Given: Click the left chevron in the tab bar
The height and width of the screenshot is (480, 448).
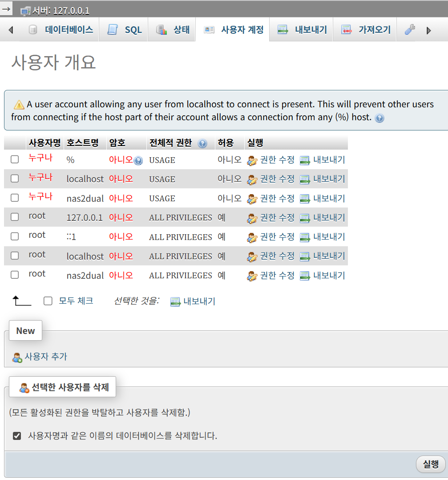Looking at the screenshot, I should coord(10,29).
